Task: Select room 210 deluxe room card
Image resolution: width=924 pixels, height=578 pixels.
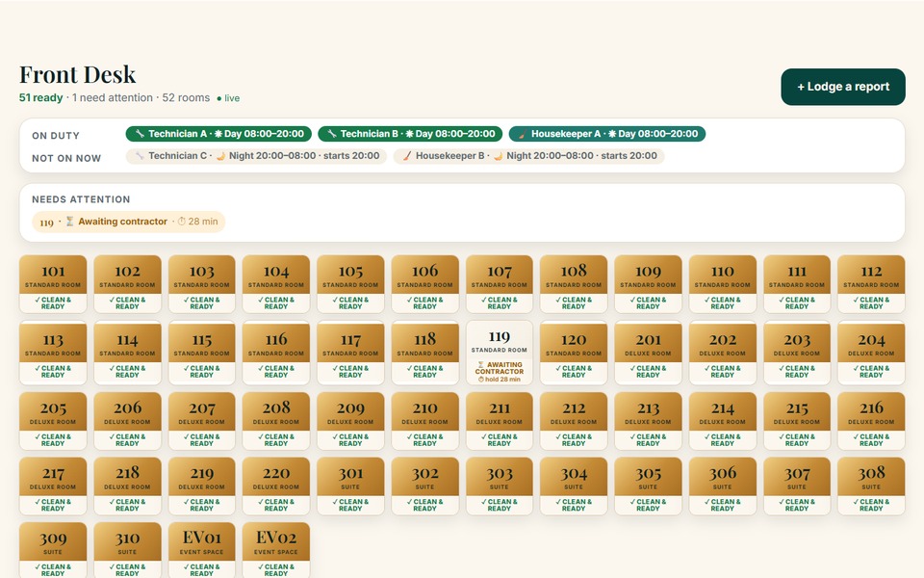Action: tap(424, 421)
